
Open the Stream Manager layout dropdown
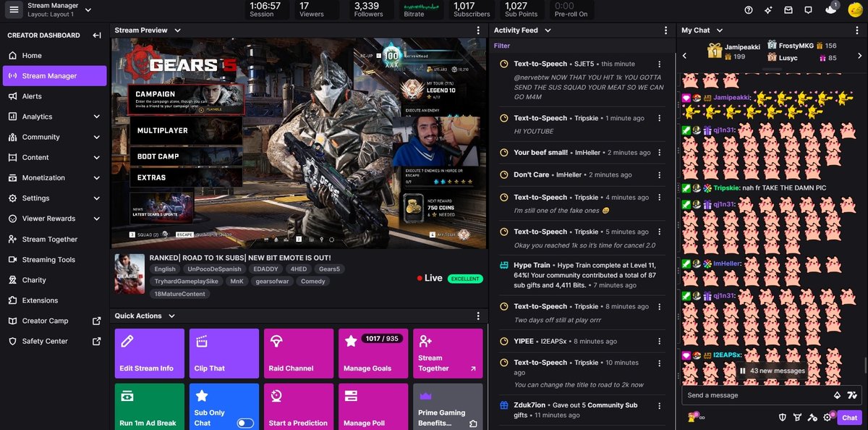point(88,10)
